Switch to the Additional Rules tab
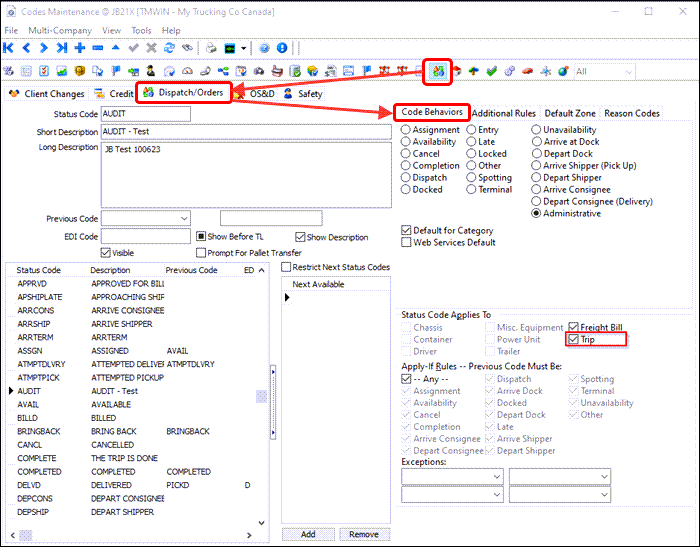 coord(504,113)
